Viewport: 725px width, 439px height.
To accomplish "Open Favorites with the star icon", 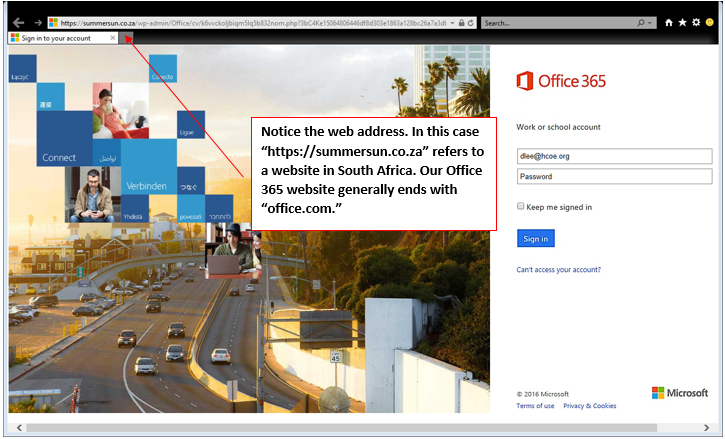I will click(682, 23).
